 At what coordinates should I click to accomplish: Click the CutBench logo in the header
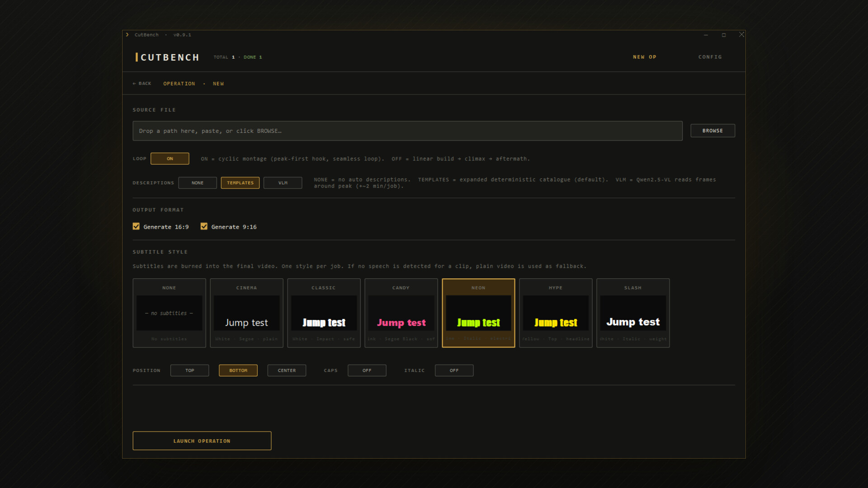[168, 57]
